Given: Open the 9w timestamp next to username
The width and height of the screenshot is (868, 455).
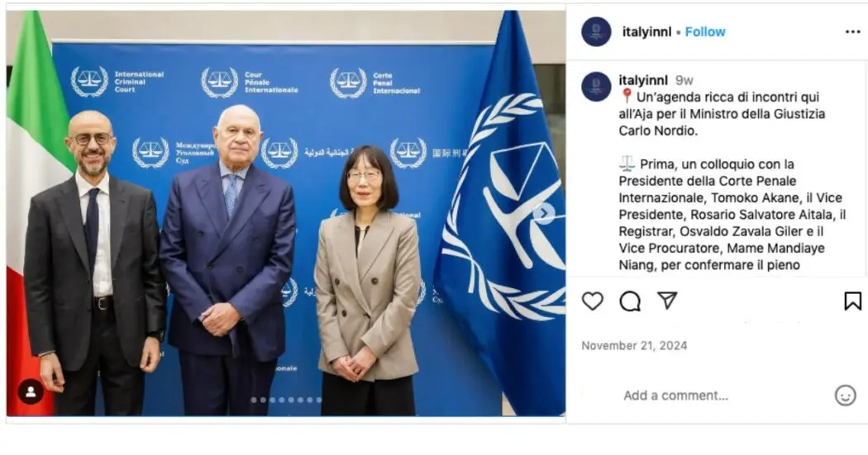Looking at the screenshot, I should point(684,81).
